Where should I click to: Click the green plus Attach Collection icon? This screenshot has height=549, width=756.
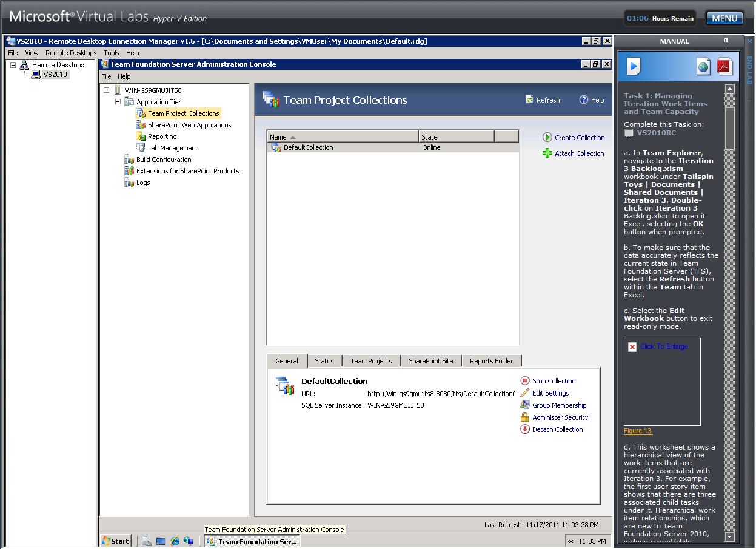[546, 153]
